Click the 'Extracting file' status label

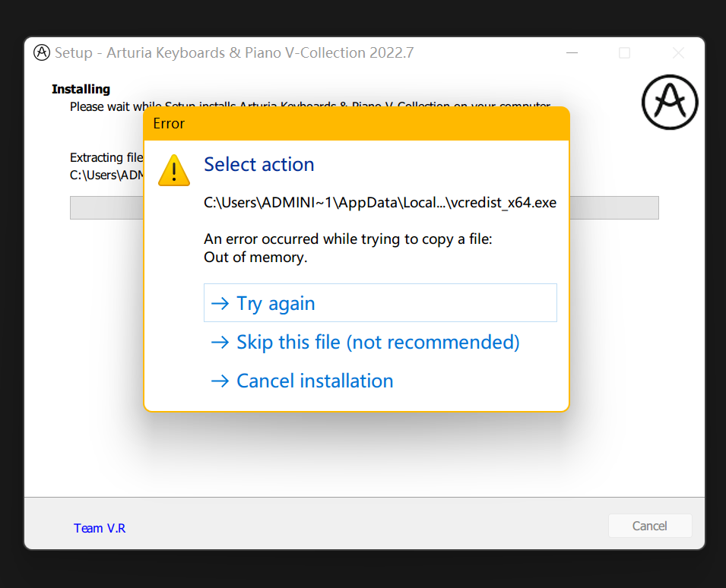(x=106, y=158)
